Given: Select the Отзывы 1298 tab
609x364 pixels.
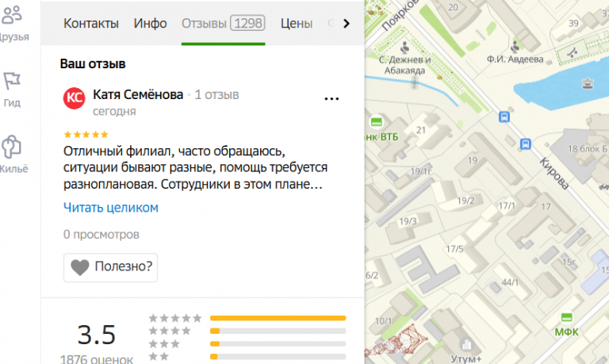Looking at the screenshot, I should (x=224, y=23).
